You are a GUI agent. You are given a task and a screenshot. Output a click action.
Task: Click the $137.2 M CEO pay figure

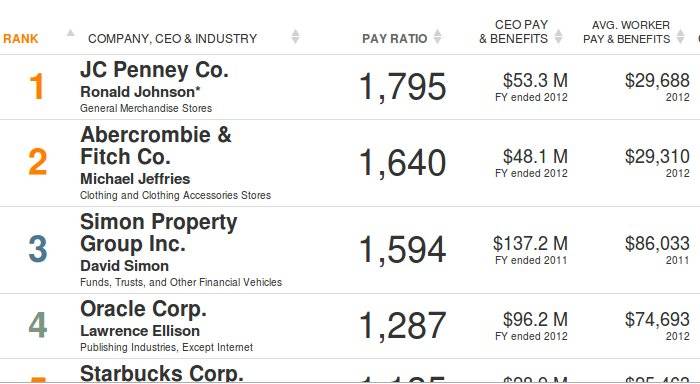[x=530, y=244]
